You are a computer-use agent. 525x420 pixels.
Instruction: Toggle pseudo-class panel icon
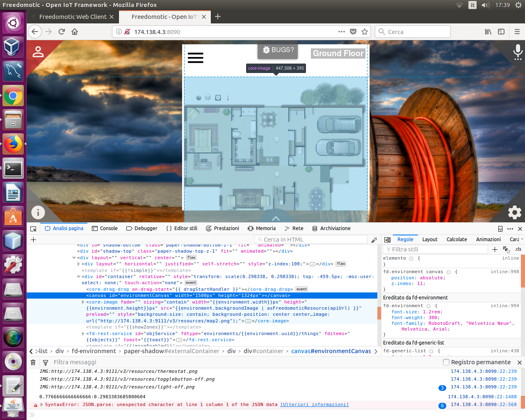point(506,249)
